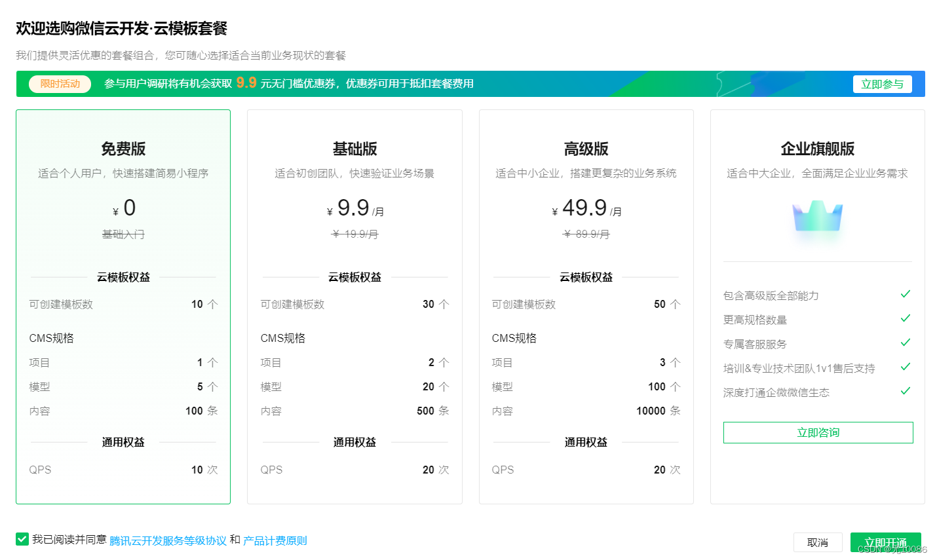
Task: Click 云模板权益 section title in 高级版
Action: pos(586,277)
